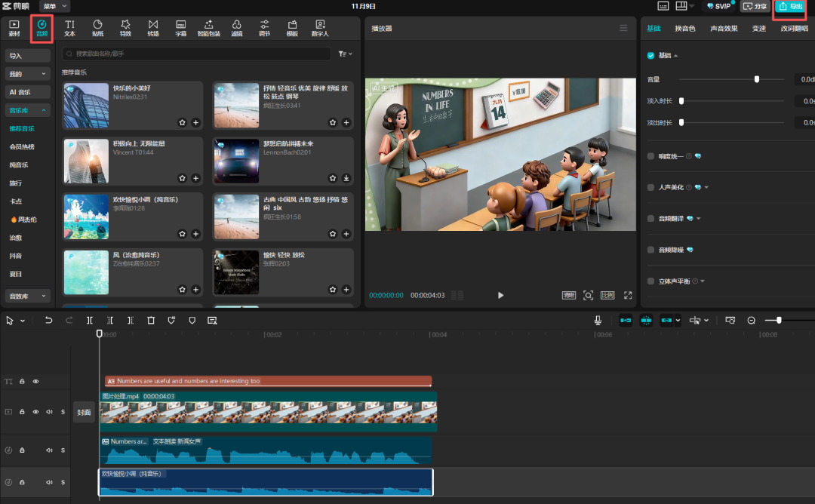Click the music search input field
The image size is (815, 504).
tap(196, 54)
